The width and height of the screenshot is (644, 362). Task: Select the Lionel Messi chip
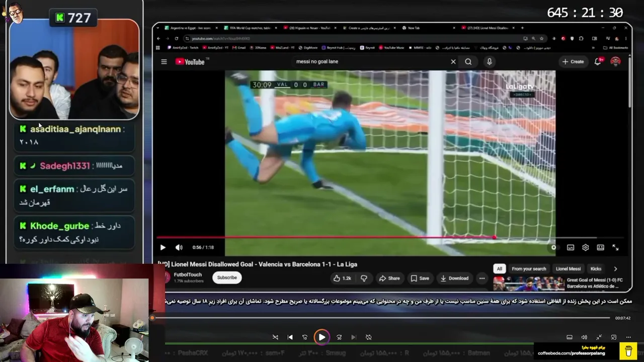(x=568, y=268)
